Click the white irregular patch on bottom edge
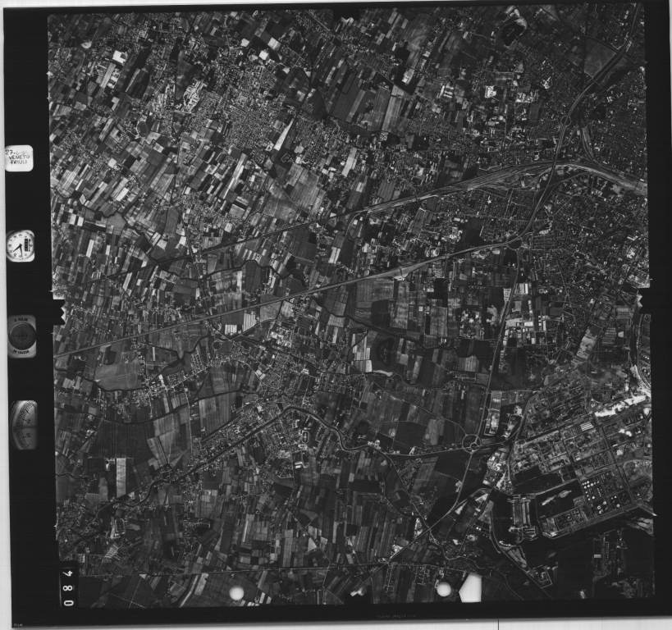Viewport: 672px width, 630px height. tap(471, 587)
